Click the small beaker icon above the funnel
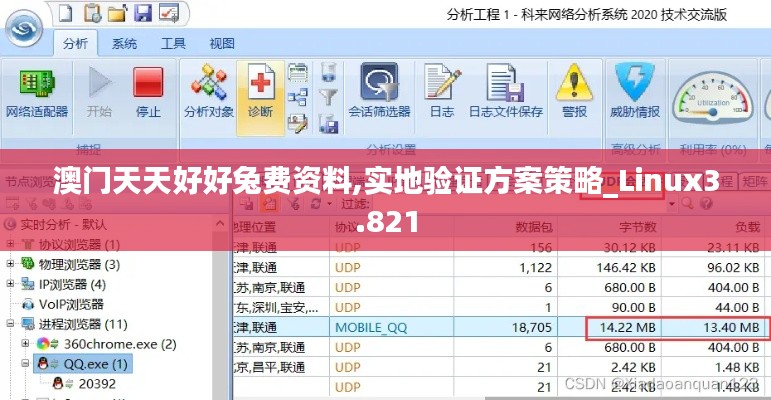The width and height of the screenshot is (771, 400). pyautogui.click(x=328, y=72)
